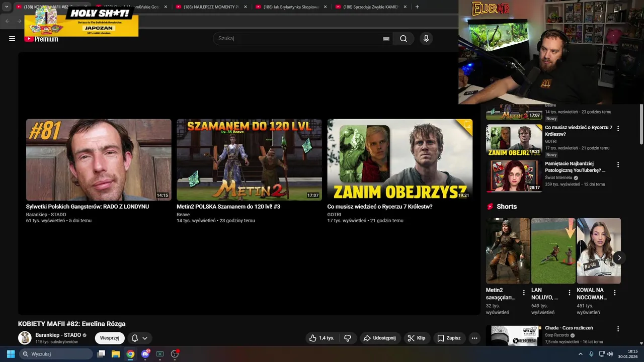Viewport: 644px width, 362px height.
Task: Create a clip with Klip button
Action: pyautogui.click(x=417, y=338)
